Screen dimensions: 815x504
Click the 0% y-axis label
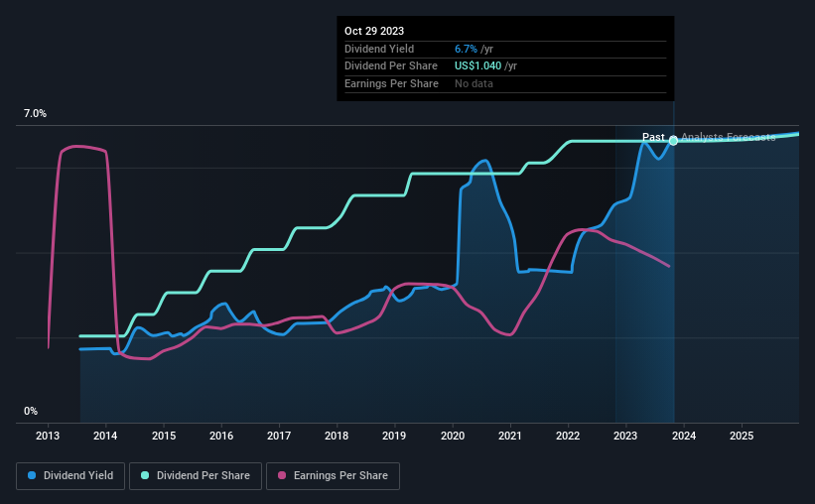pyautogui.click(x=31, y=411)
